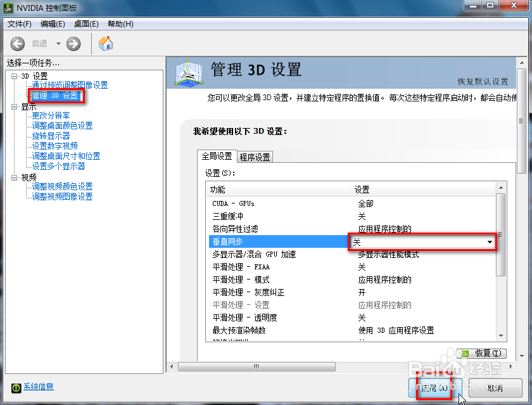Click horizontal scrollbar left arrow

[x=172, y=366]
